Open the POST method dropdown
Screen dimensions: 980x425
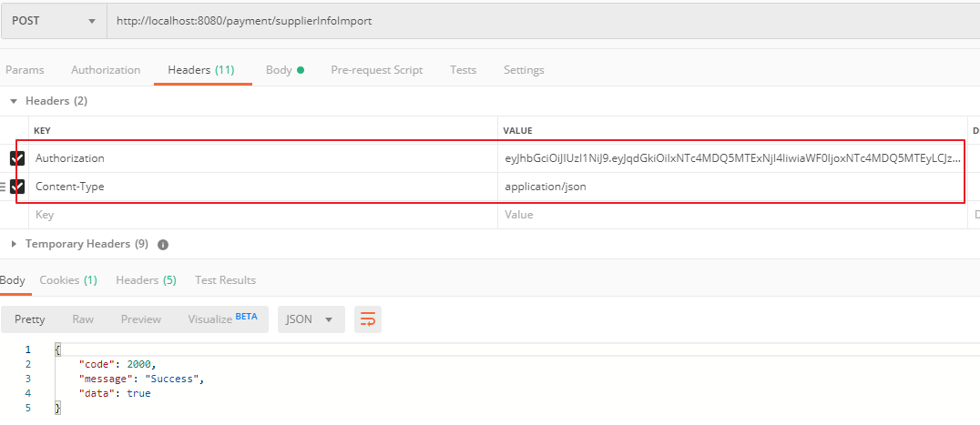click(x=54, y=21)
